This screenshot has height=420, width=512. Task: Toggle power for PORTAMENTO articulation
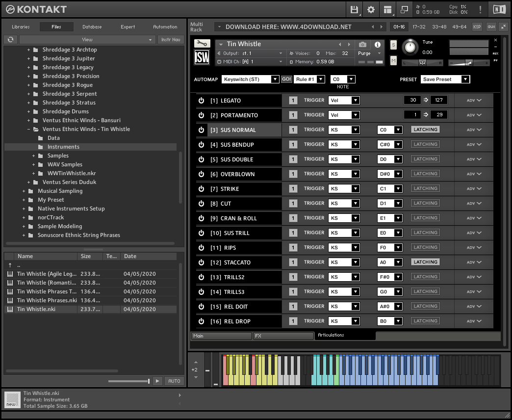click(x=202, y=115)
